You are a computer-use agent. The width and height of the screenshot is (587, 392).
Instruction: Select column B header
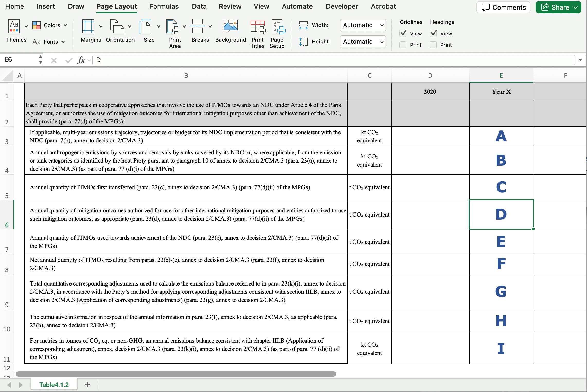pyautogui.click(x=186, y=75)
